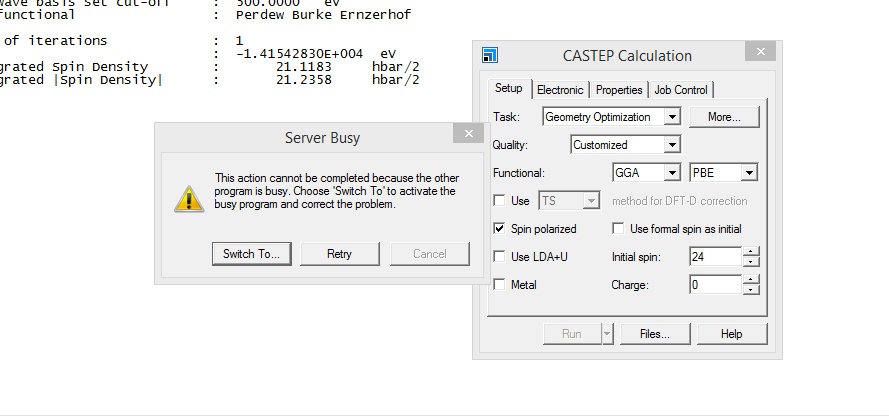This screenshot has width=889, height=417.
Task: Uncheck the Spin polarized checkbox
Action: coord(499,229)
